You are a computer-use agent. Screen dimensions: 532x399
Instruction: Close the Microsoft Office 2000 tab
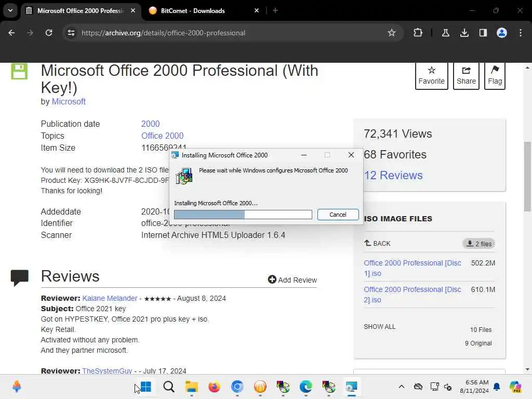[133, 11]
